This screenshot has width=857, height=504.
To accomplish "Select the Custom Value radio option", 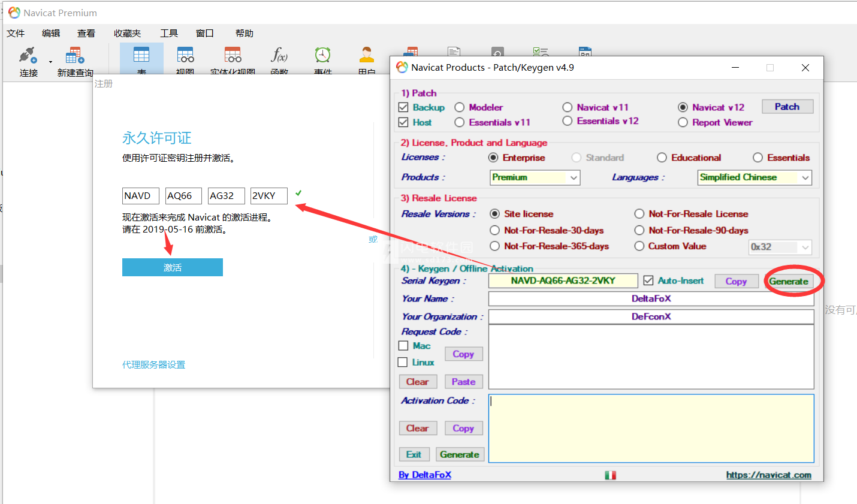I will coord(639,246).
